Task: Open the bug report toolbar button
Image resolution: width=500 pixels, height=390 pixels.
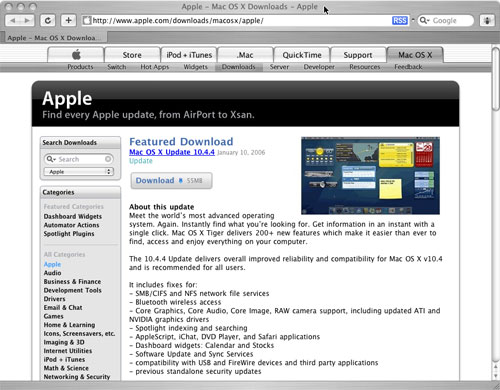Action: point(487,21)
